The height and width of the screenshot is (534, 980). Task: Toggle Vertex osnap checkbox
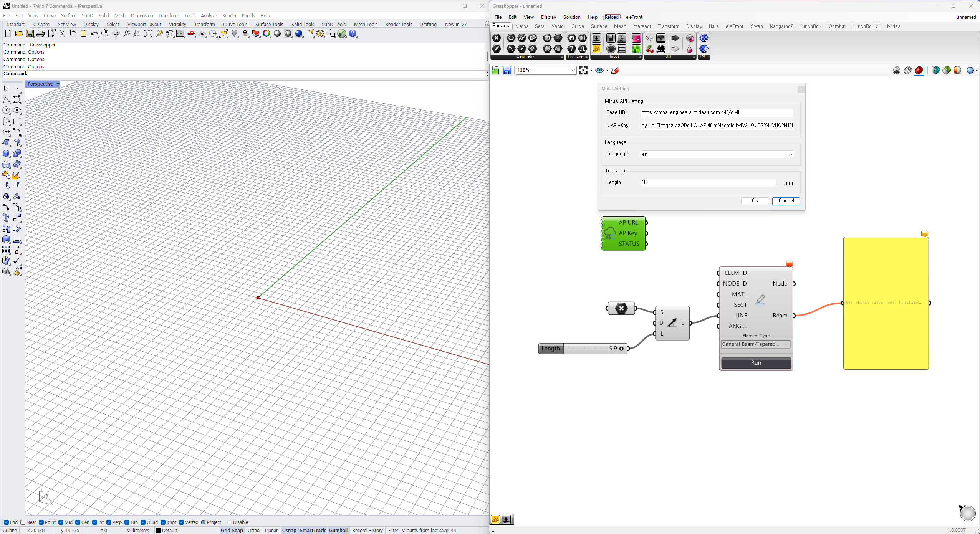coord(181,522)
